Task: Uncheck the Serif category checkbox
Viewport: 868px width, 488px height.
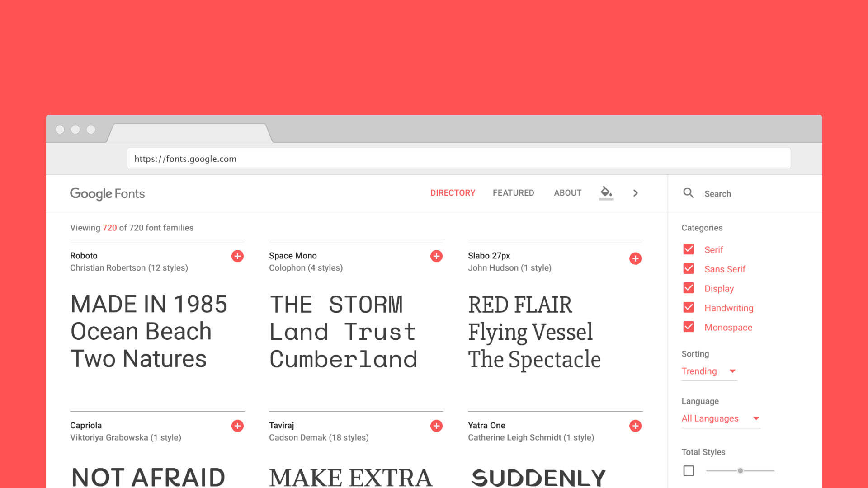Action: 689,249
